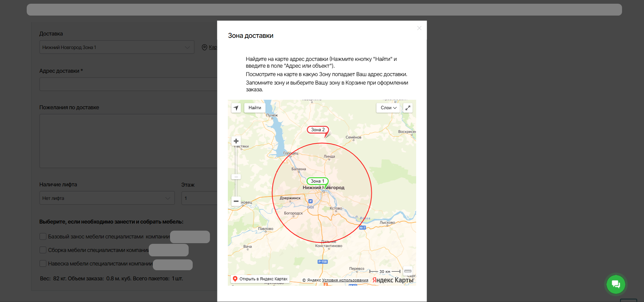
Task: Open the map in Яндекс Картах
Action: click(x=260, y=279)
